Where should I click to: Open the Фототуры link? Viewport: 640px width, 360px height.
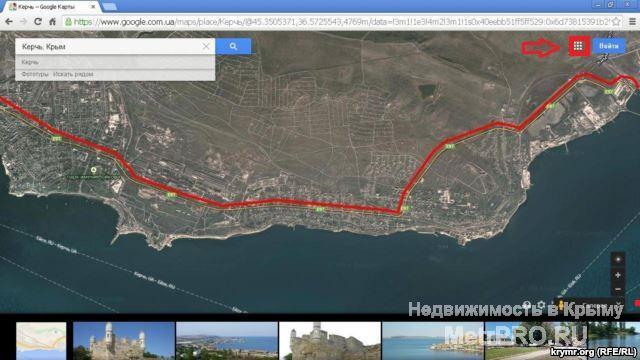pos(35,74)
